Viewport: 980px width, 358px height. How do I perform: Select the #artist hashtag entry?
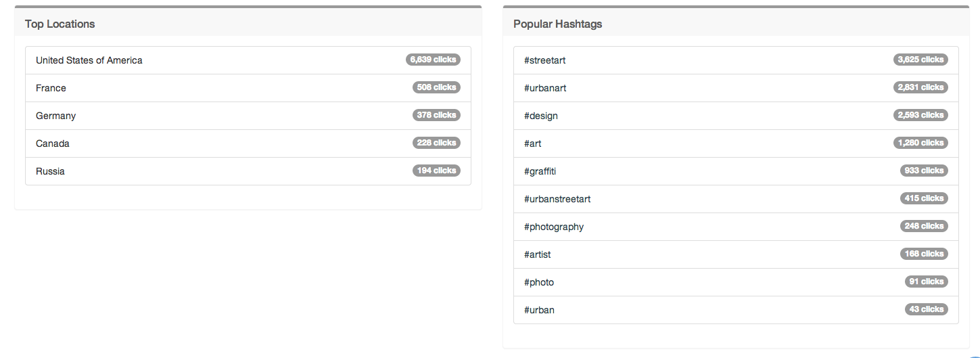pyautogui.click(x=538, y=254)
